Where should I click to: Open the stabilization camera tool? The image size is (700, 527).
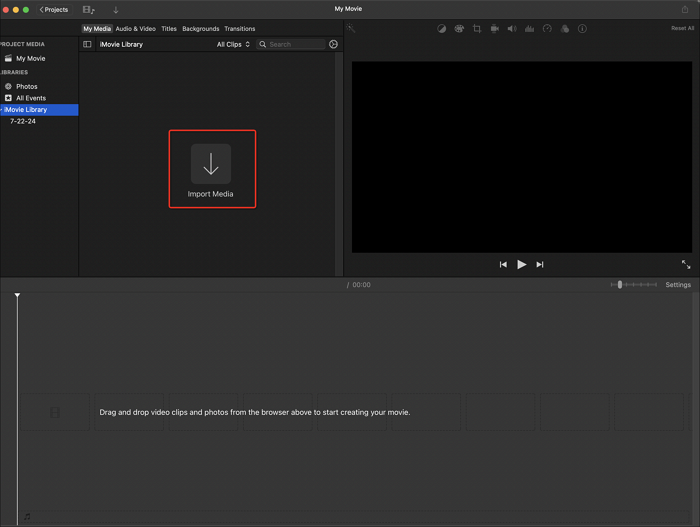495,29
